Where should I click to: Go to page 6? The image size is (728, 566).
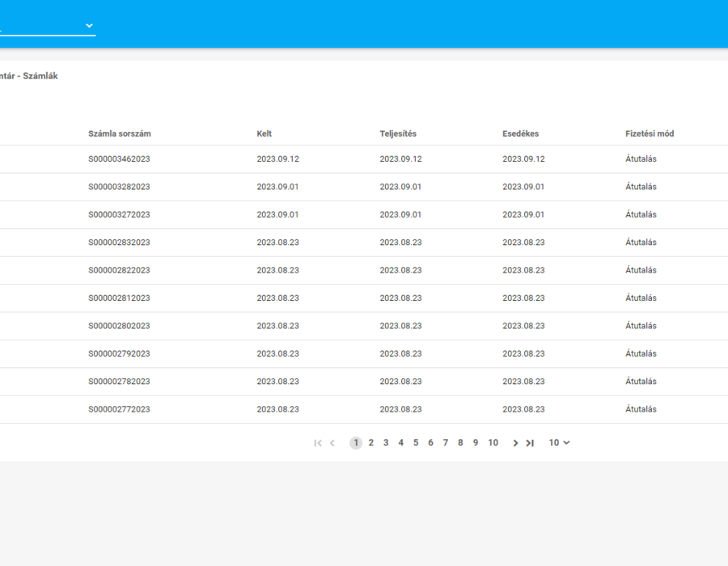point(430,442)
